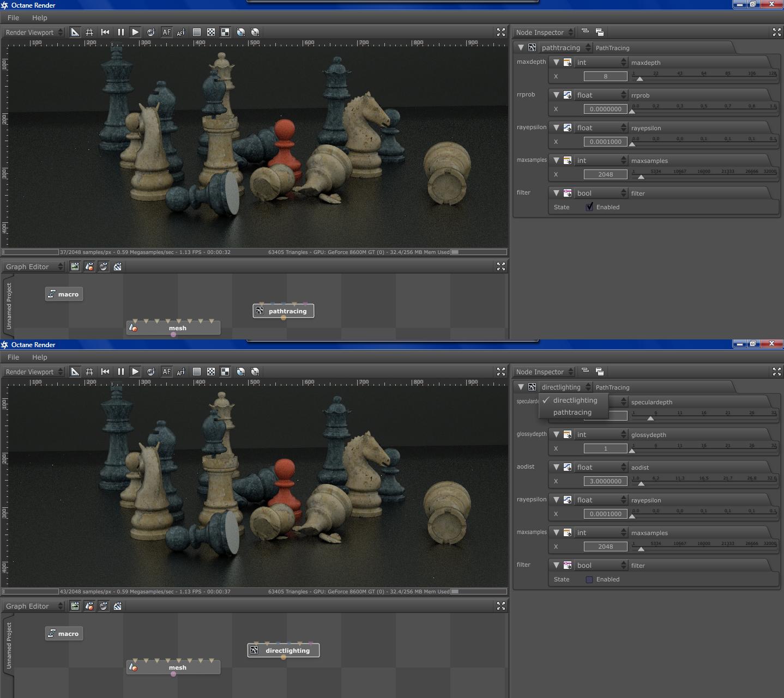Pause rendering in the lower window toolbar
784x698 pixels.
120,372
